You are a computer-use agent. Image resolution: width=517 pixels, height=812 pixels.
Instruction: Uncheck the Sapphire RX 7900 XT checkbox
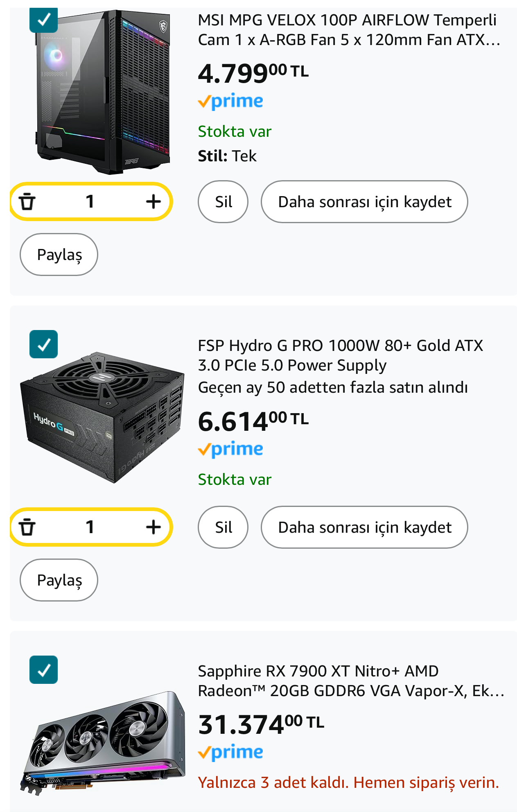point(43,670)
